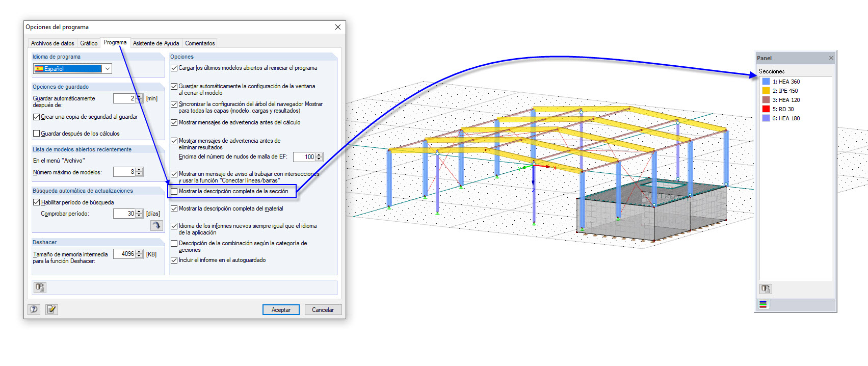The width and height of the screenshot is (868, 366).
Task: Click the document icon below the Deshacer section
Action: point(40,287)
